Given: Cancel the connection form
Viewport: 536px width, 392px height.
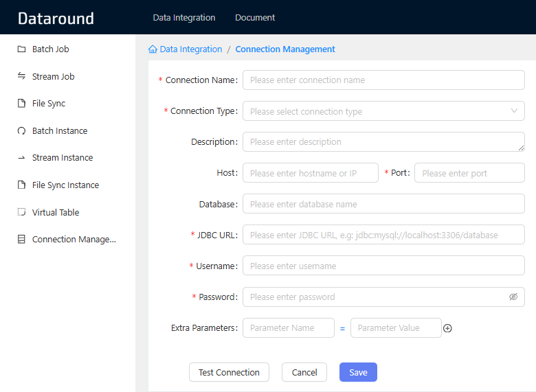Looking at the screenshot, I should [x=304, y=372].
